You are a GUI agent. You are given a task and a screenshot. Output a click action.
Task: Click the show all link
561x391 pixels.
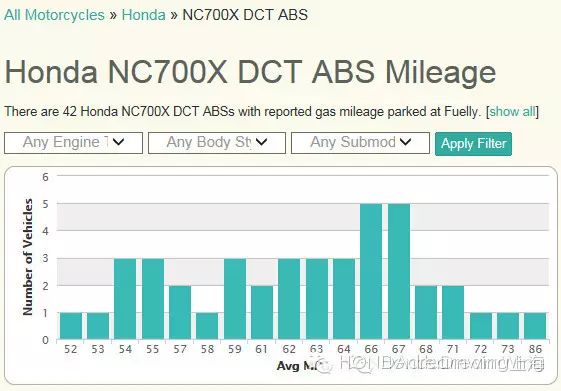point(512,112)
